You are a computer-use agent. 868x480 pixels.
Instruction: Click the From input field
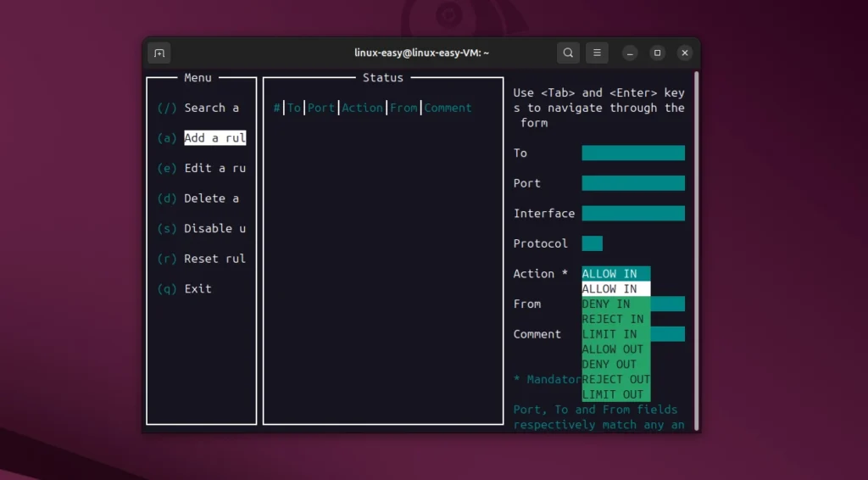tap(668, 304)
